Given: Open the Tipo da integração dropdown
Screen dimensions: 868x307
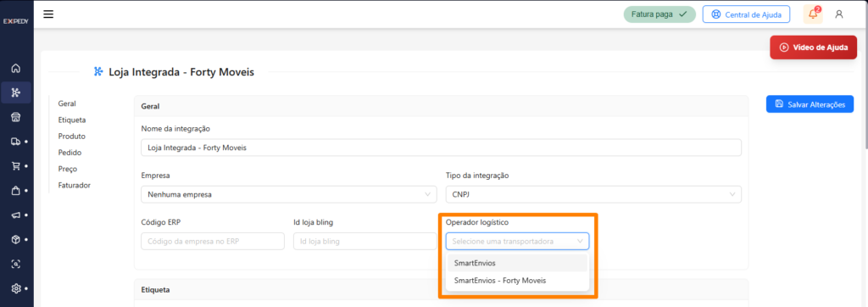Looking at the screenshot, I should pos(593,194).
